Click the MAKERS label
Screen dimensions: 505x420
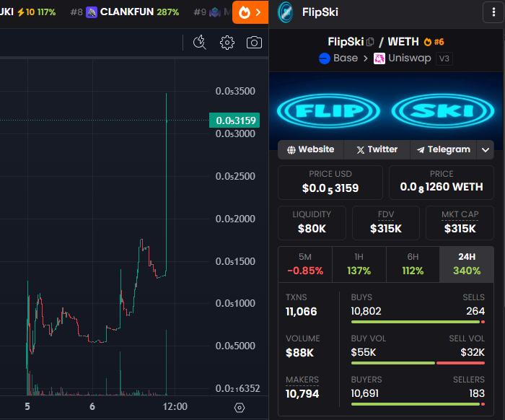tap(302, 380)
